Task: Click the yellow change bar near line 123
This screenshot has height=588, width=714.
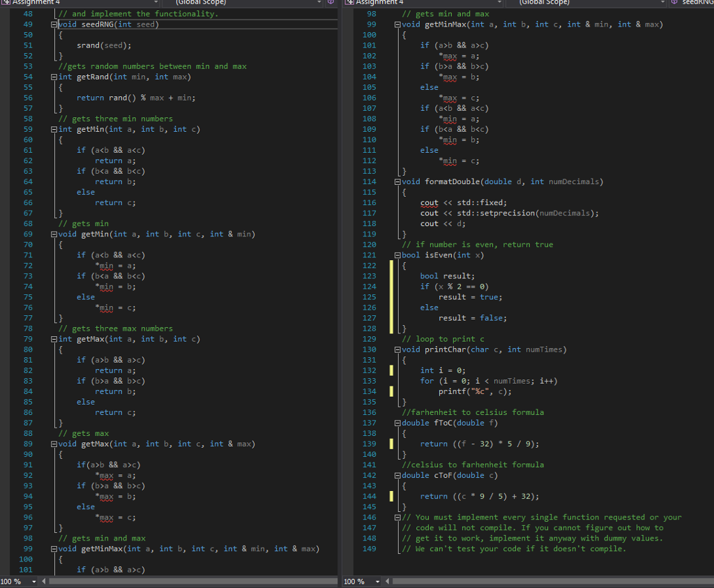Action: pos(391,276)
